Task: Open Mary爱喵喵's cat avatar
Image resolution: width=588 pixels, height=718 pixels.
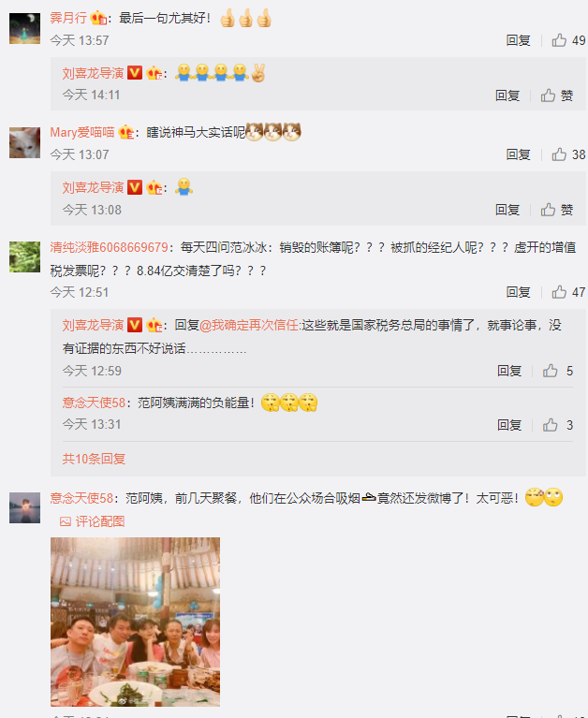Action: coord(24,143)
